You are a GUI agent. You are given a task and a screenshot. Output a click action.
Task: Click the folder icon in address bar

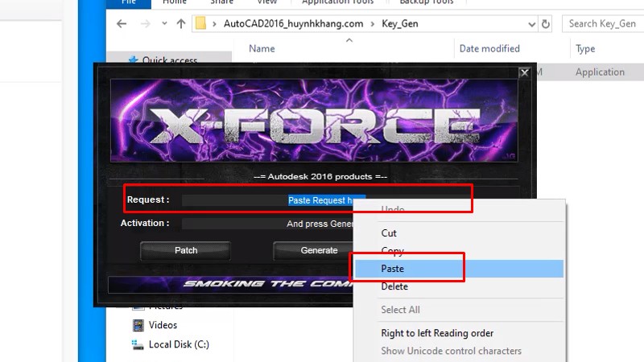tap(202, 24)
